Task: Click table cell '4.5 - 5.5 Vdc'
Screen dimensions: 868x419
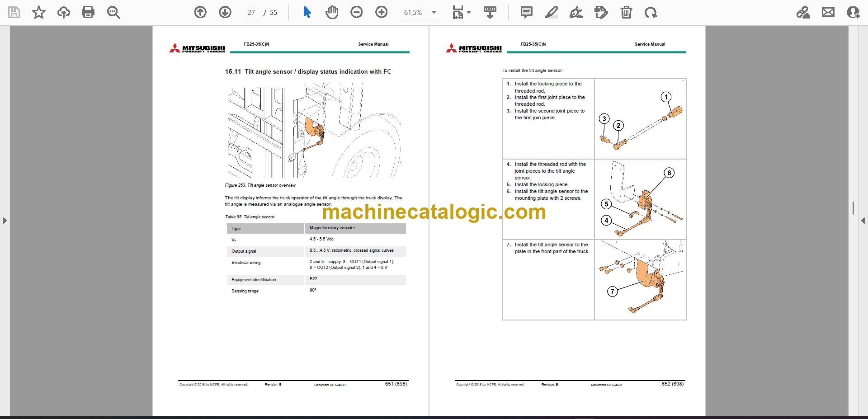Action: pyautogui.click(x=321, y=239)
